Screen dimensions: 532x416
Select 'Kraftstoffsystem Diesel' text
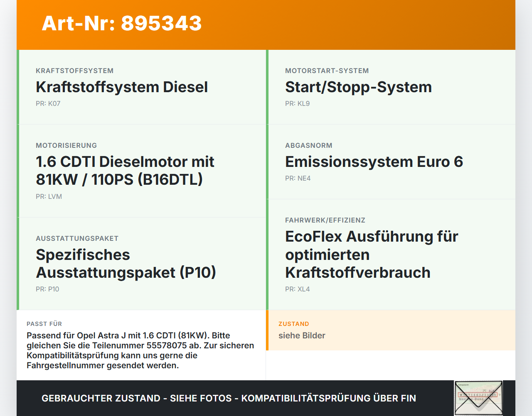tap(122, 87)
